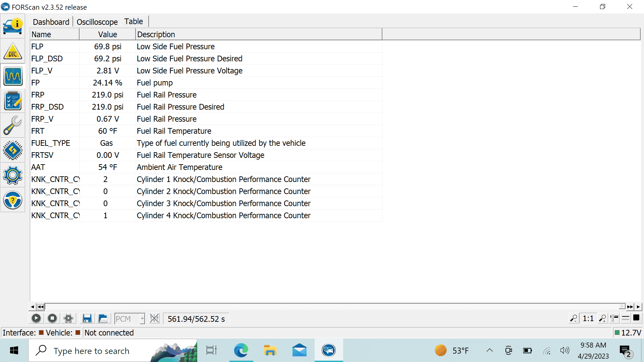Screen dimensions: 644x362
Task: Stop the data recording
Action: click(52, 318)
